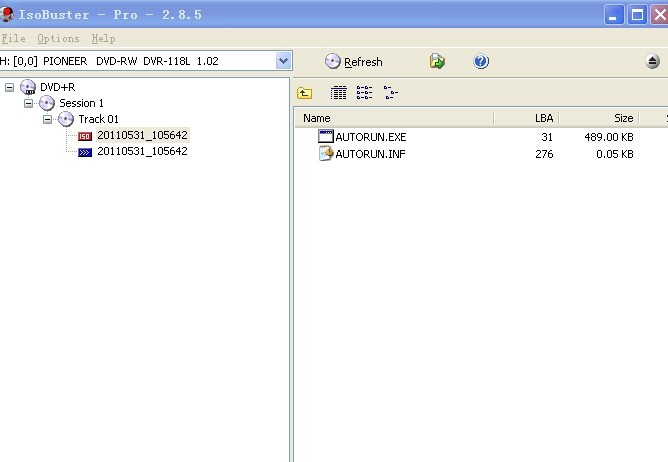Select the red ISO file system icon
Viewport: 668px width, 462px height.
85,136
